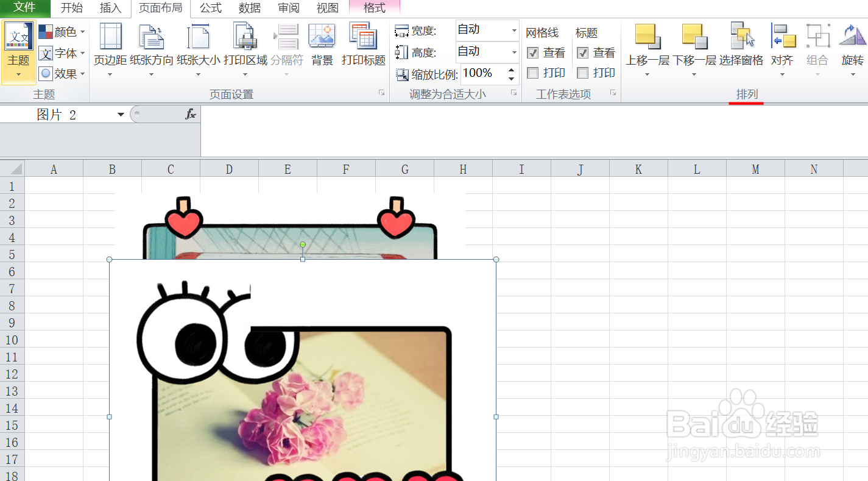
Task: Click the Select All corner button
Action: (12, 169)
